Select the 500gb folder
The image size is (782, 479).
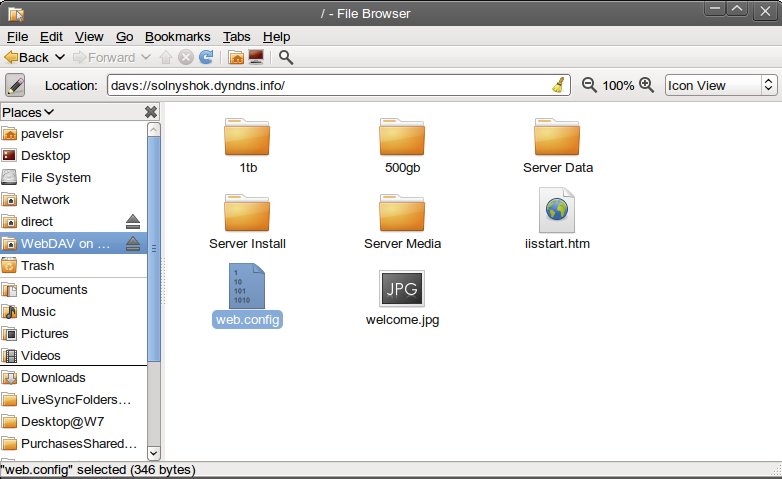point(402,146)
